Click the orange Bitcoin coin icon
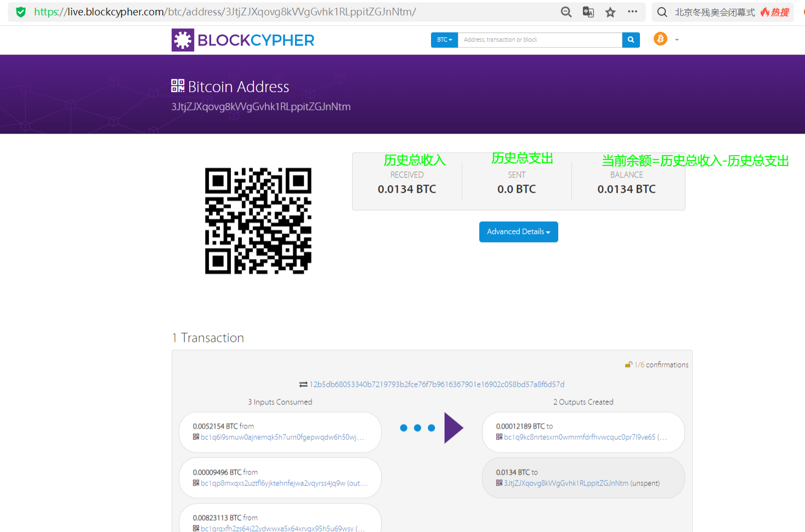The width and height of the screenshot is (805, 532). (x=660, y=39)
